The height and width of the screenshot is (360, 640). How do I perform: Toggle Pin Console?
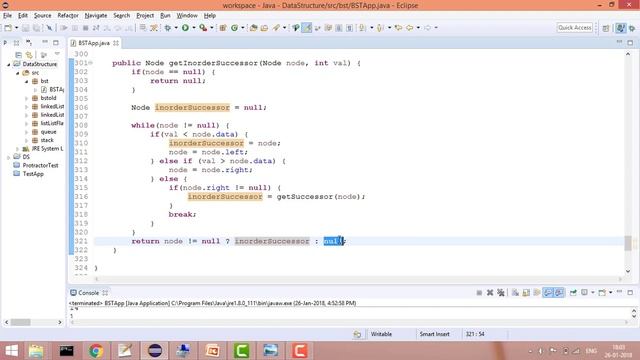coord(573,293)
